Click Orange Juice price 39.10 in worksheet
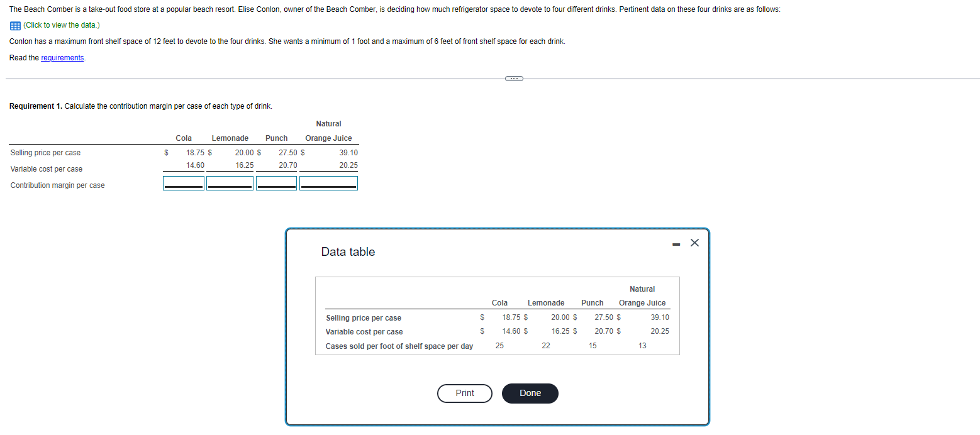 (x=348, y=153)
